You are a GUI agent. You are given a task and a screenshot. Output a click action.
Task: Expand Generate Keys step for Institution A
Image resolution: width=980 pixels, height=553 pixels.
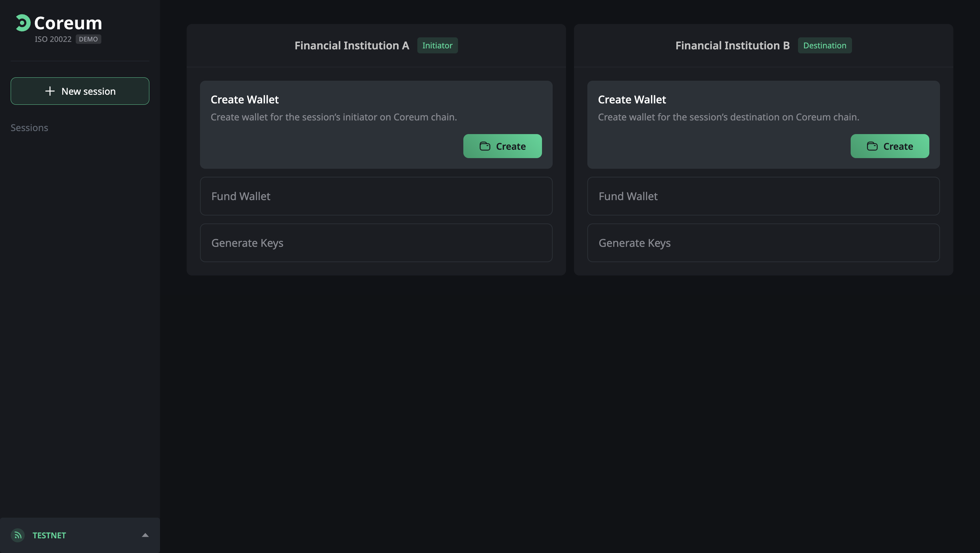376,243
